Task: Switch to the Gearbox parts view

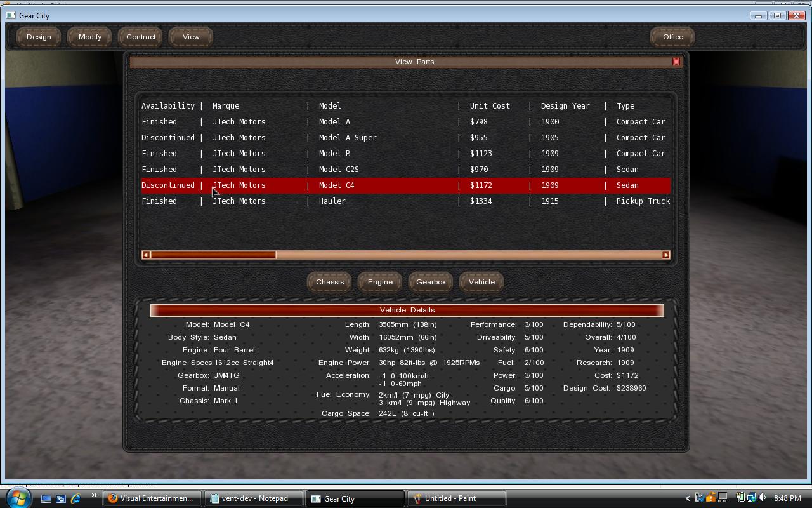Action: (431, 282)
